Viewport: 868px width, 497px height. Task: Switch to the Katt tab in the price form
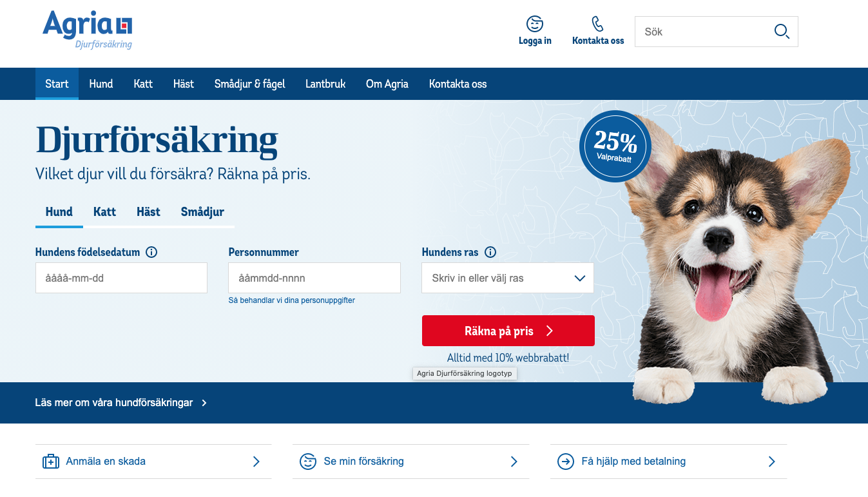pos(104,211)
